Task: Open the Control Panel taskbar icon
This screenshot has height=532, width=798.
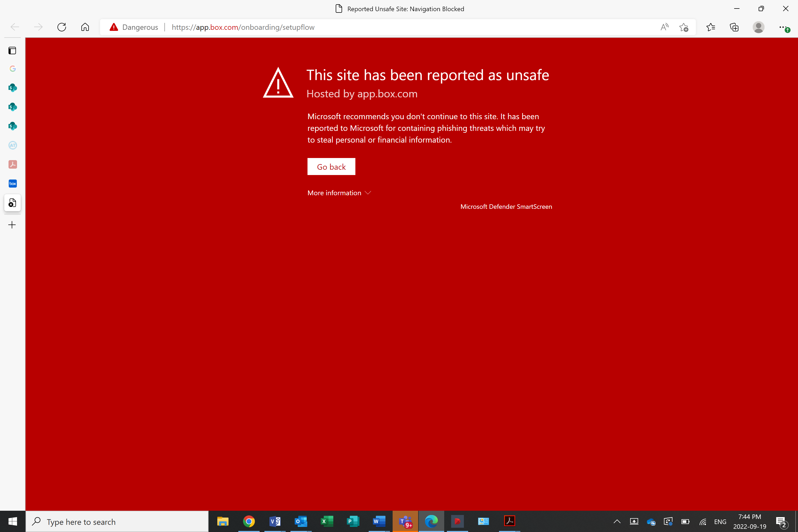Action: point(484,521)
